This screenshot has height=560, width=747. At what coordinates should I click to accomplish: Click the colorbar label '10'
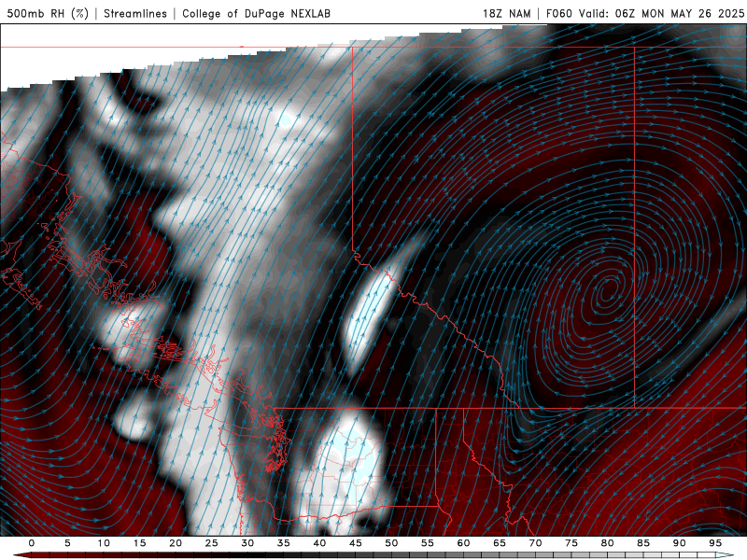click(104, 543)
